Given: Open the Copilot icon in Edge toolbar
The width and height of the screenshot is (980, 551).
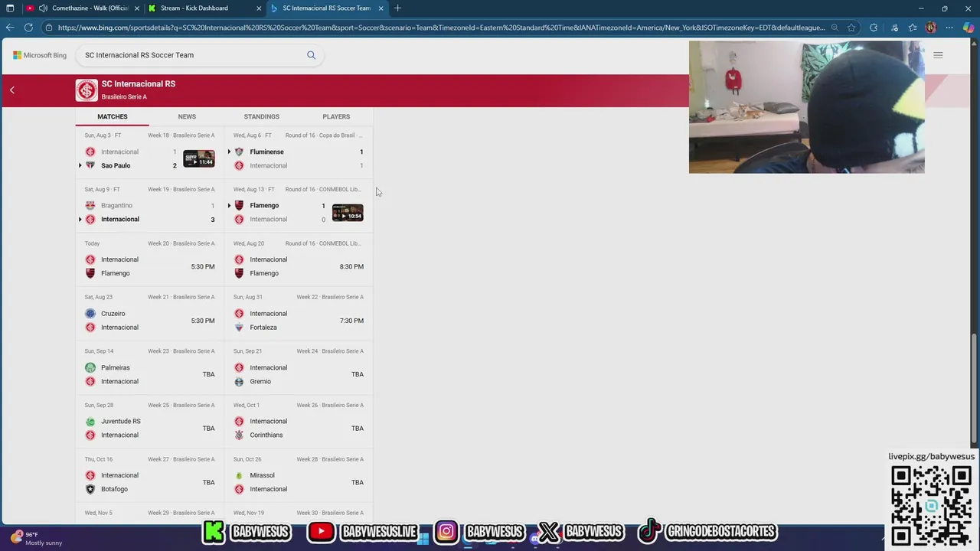Looking at the screenshot, I should pyautogui.click(x=969, y=28).
